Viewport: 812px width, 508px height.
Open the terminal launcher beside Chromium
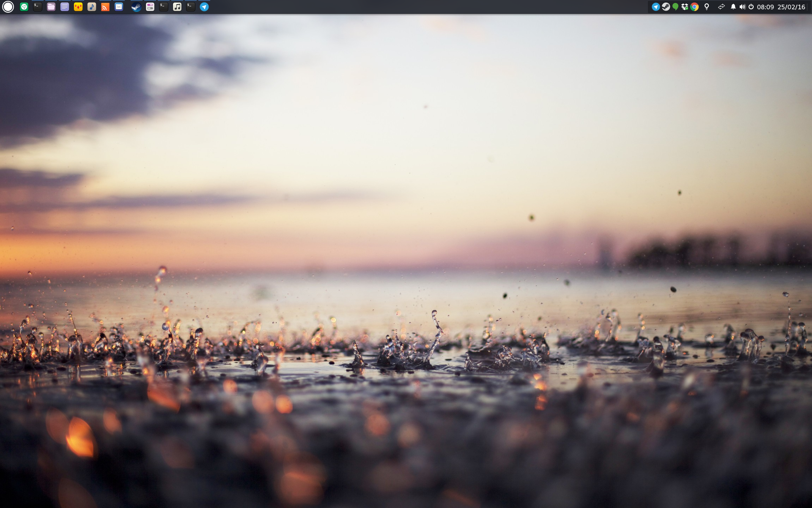coord(38,7)
